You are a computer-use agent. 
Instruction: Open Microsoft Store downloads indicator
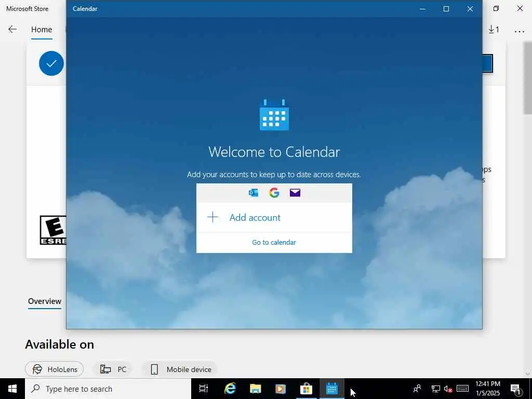(494, 30)
